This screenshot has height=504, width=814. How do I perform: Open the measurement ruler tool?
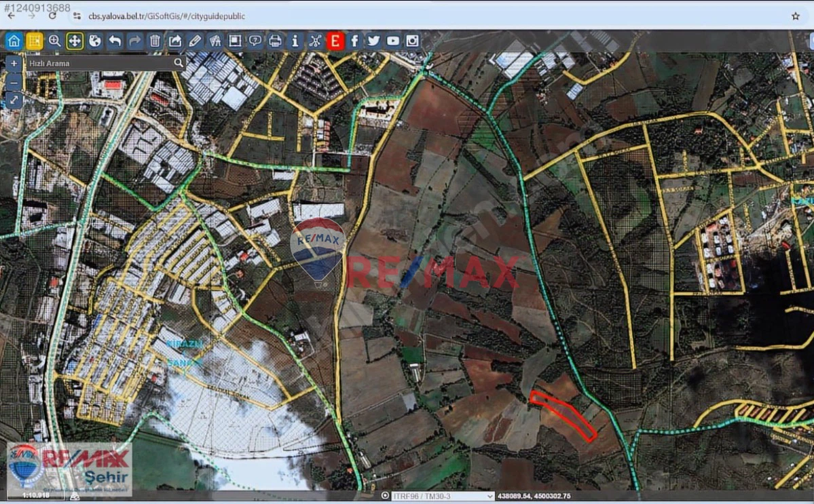click(215, 41)
